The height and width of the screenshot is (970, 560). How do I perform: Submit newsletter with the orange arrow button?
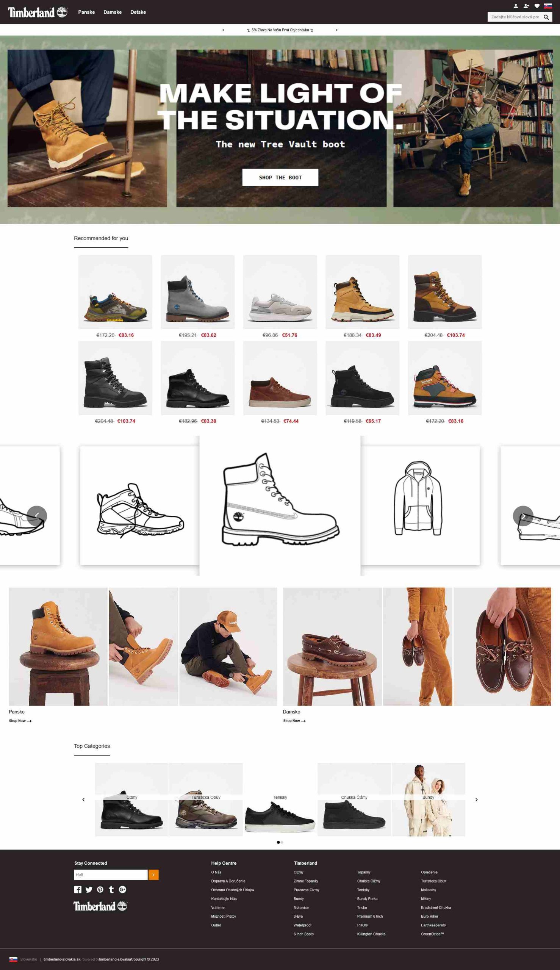(153, 875)
